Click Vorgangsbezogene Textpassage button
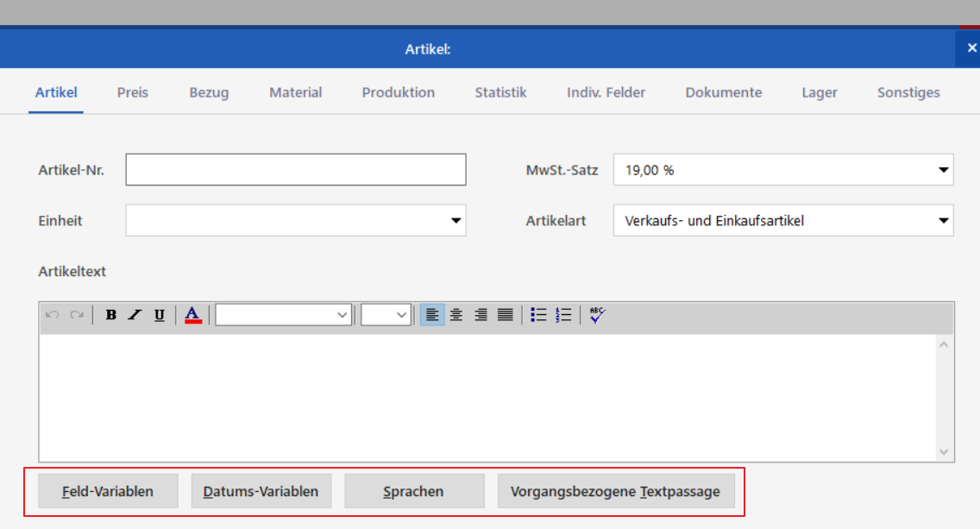The height and width of the screenshot is (529, 980). pos(616,492)
